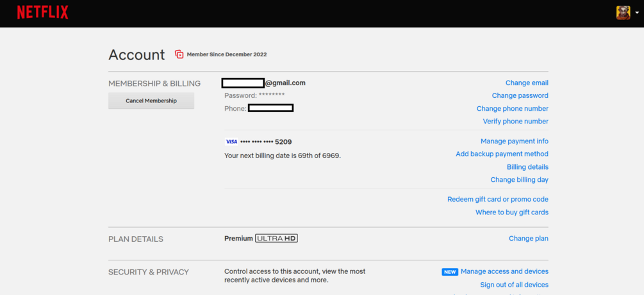
Task: Click the Control access description text
Action: click(x=295, y=276)
